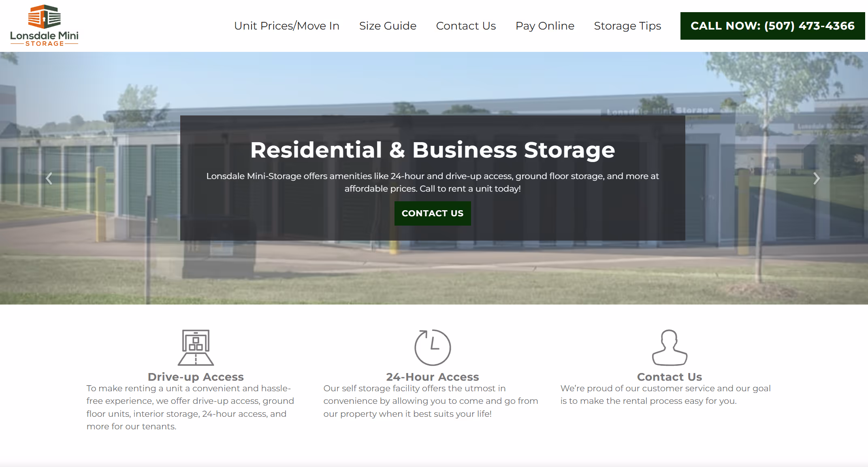Click the drive-up access description paragraph
This screenshot has height=467, width=868.
click(190, 407)
